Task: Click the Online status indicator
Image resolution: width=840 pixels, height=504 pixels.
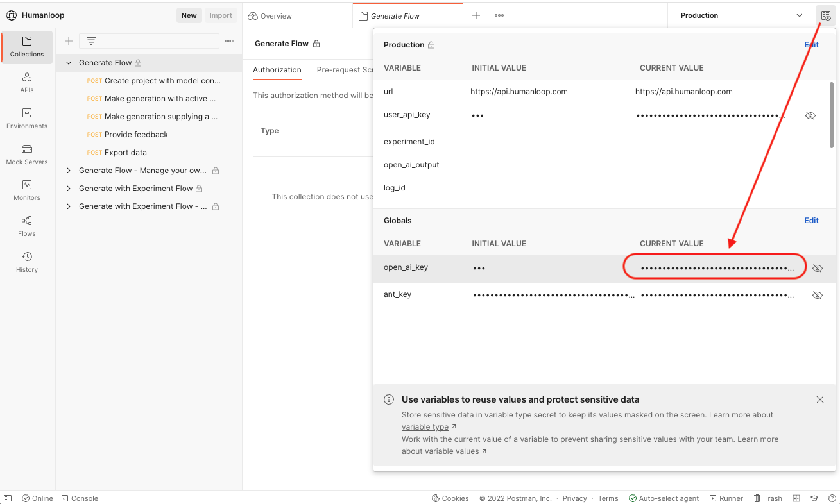Action: pyautogui.click(x=37, y=498)
